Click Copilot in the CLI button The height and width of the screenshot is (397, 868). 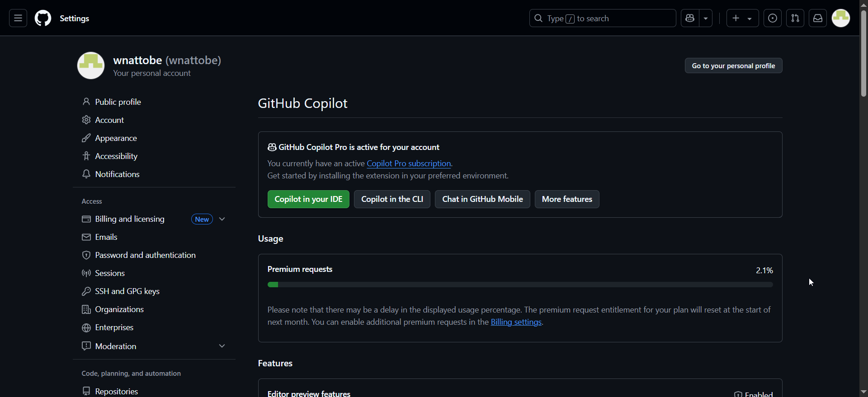pyautogui.click(x=392, y=199)
